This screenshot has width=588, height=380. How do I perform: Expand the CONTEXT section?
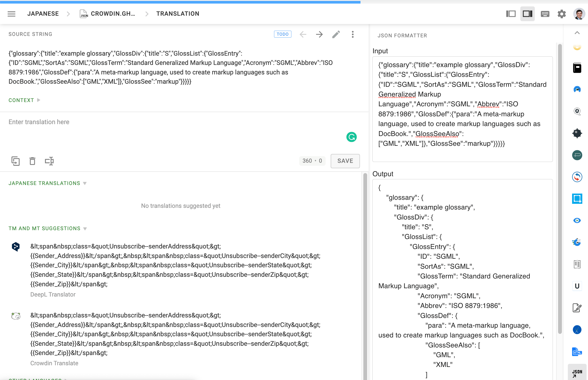(x=24, y=100)
